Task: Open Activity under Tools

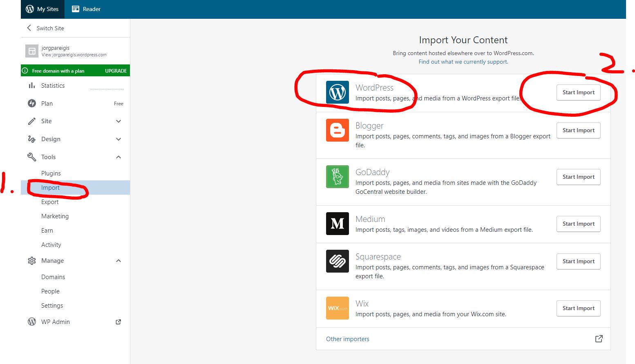Action: point(51,245)
